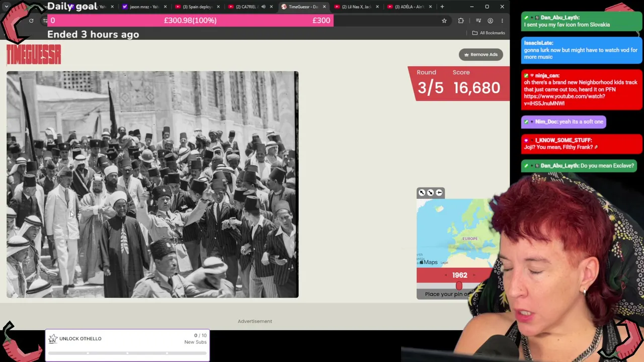
Task: Toggle the map pin-lock icon
Action: pos(439,193)
